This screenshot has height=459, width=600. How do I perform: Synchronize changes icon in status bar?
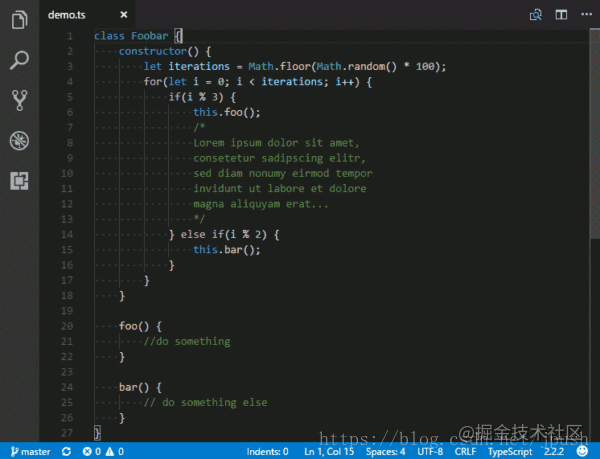point(66,452)
